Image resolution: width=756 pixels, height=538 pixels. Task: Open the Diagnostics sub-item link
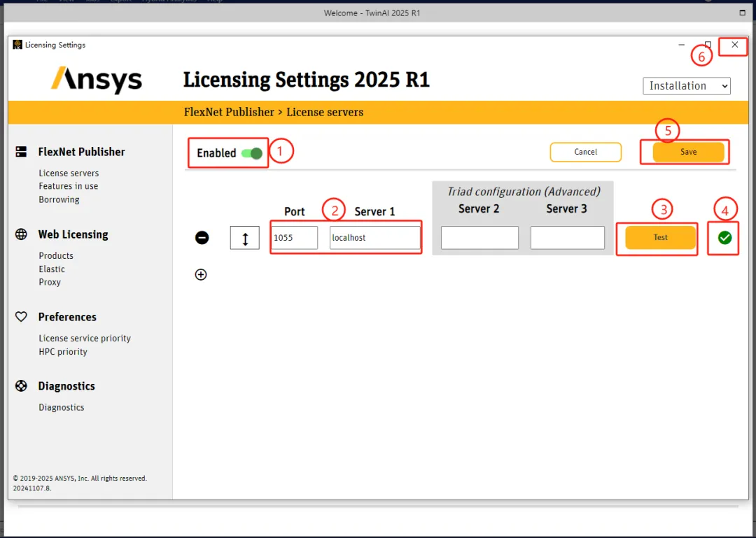pyautogui.click(x=61, y=407)
